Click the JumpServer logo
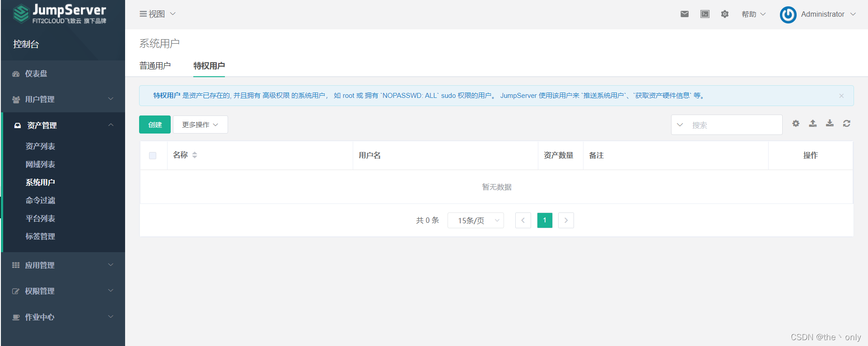This screenshot has width=868, height=346. (60, 14)
